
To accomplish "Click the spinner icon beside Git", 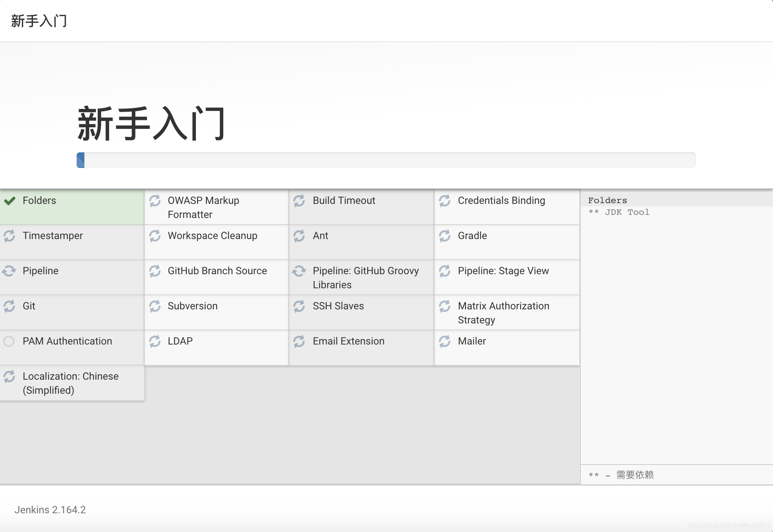I will 9,306.
